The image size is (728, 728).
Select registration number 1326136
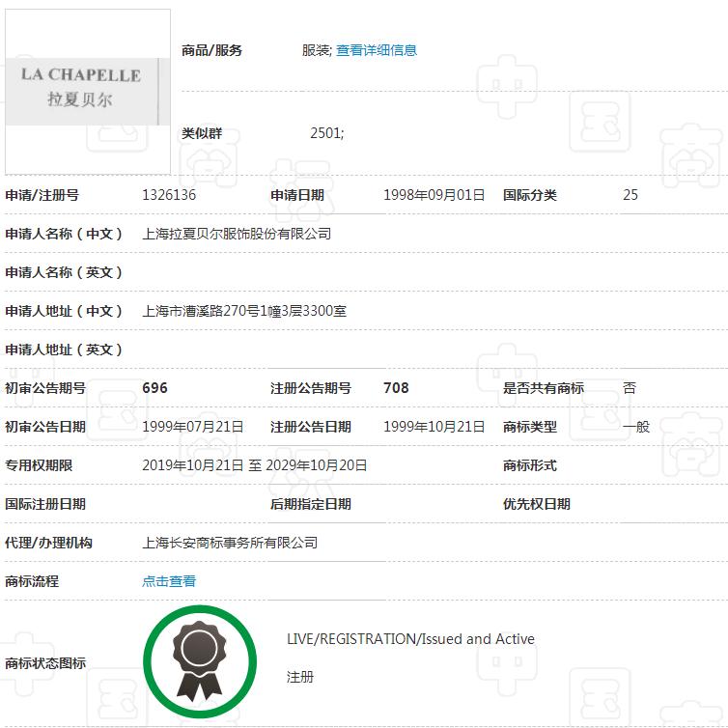coord(169,195)
